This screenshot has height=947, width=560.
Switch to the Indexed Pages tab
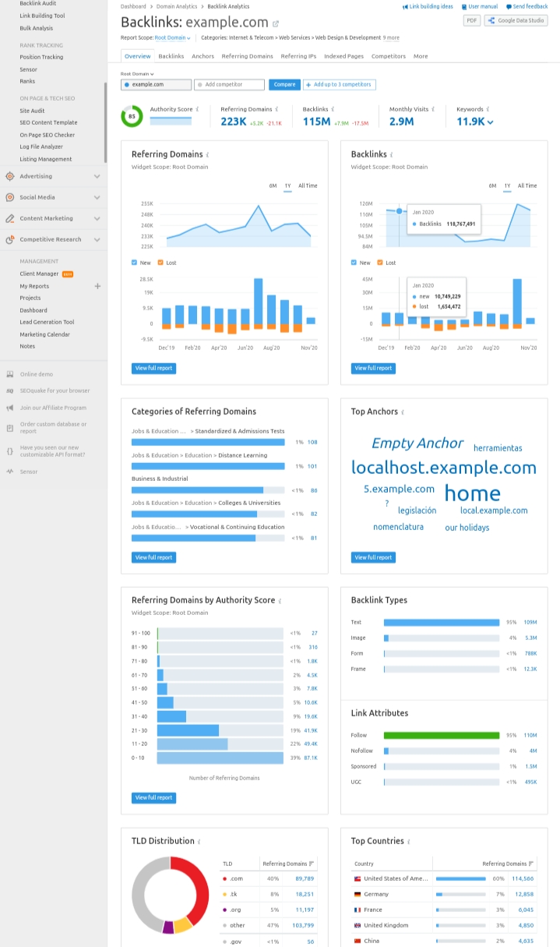click(343, 56)
